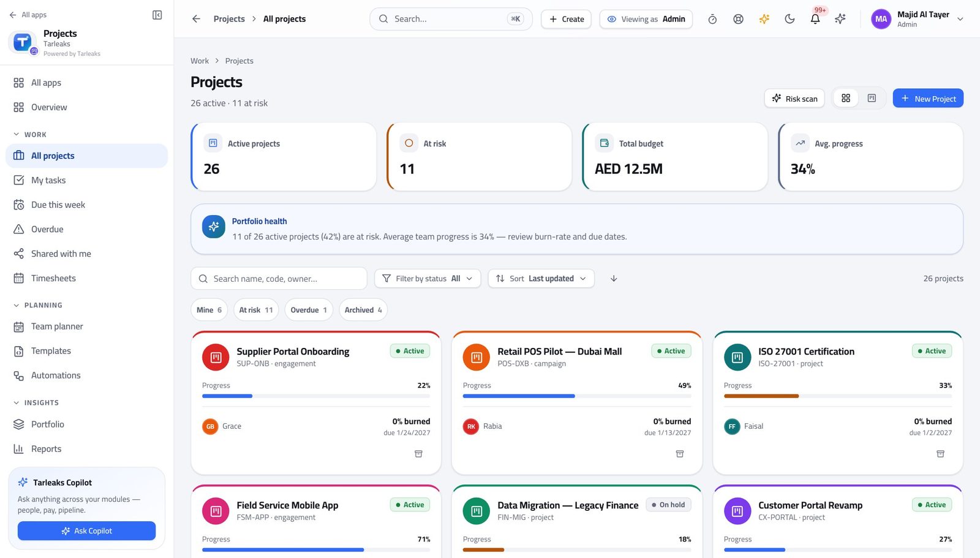Click the back arrow in top bar
The height and width of the screenshot is (558, 980).
tap(196, 19)
